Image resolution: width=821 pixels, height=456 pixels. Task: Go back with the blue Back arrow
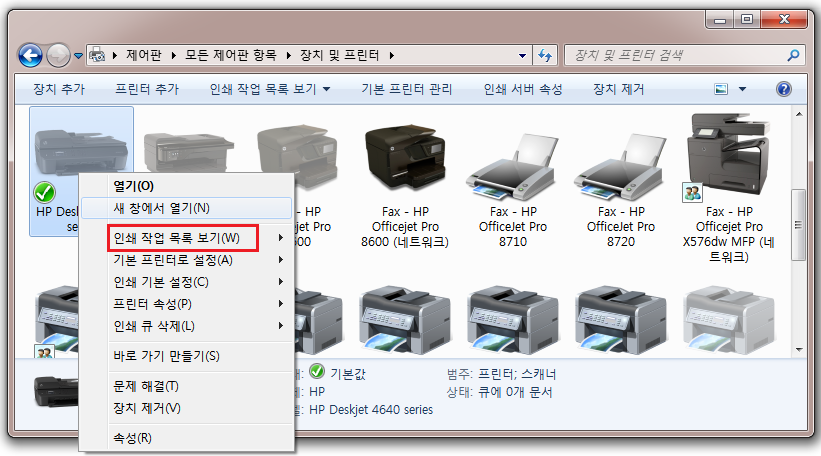pyautogui.click(x=30, y=55)
